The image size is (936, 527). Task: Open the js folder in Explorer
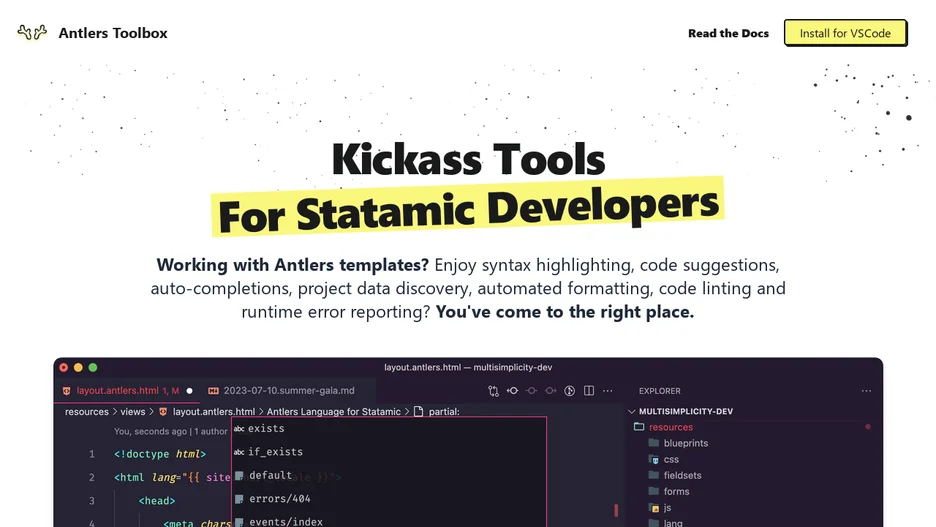[x=667, y=507]
